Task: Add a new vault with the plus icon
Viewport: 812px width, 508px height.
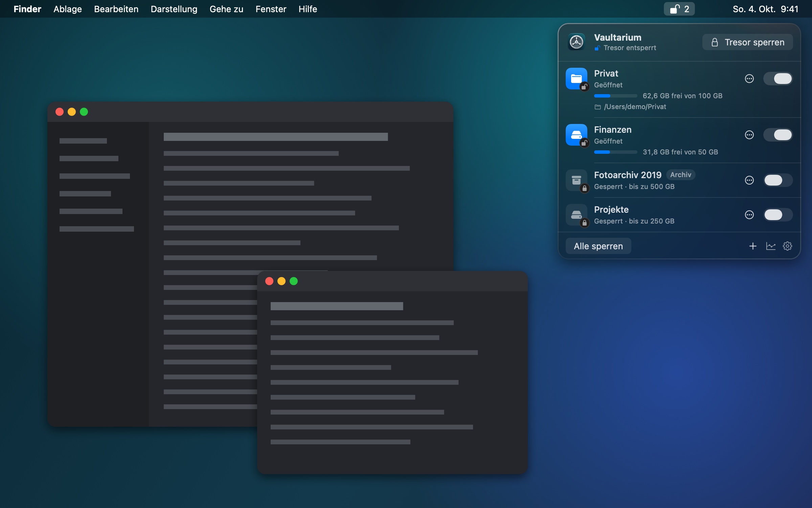Action: 752,246
